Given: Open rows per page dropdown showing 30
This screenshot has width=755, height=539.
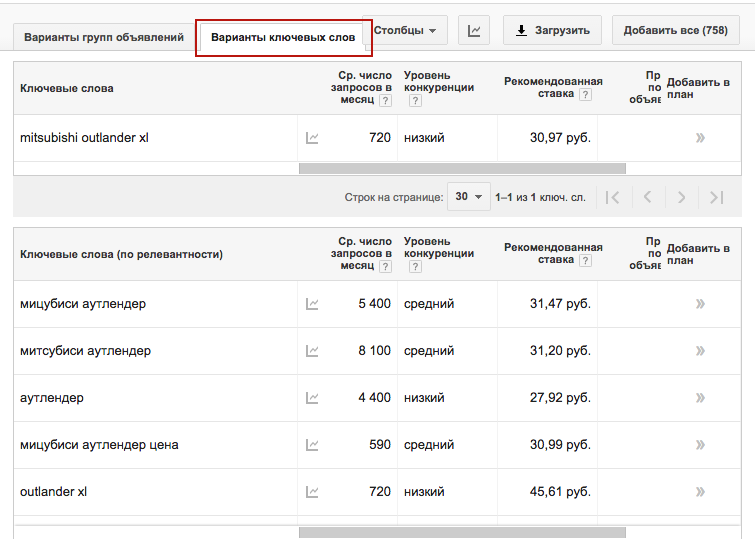Looking at the screenshot, I should (469, 197).
